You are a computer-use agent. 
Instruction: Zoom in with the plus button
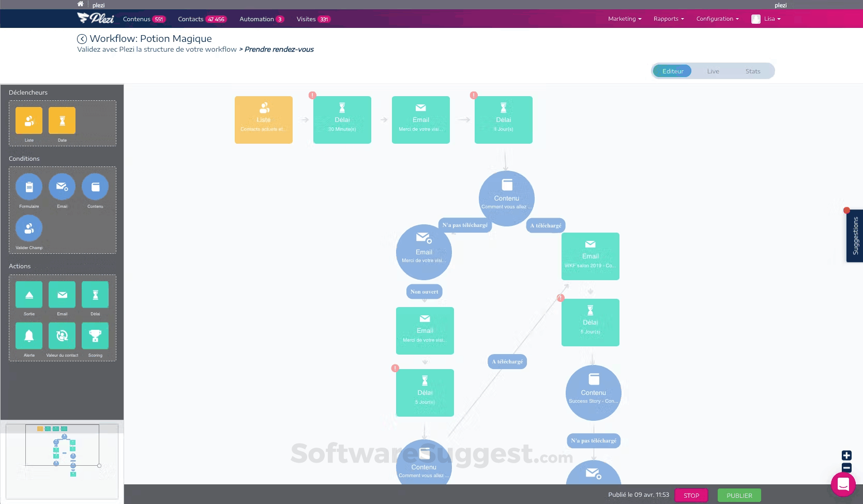click(x=846, y=455)
